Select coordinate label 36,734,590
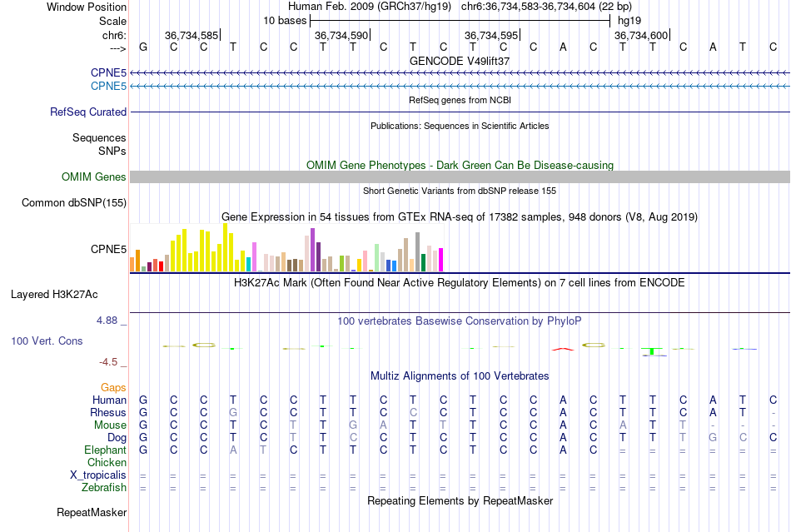This screenshot has height=532, width=791. click(x=341, y=35)
